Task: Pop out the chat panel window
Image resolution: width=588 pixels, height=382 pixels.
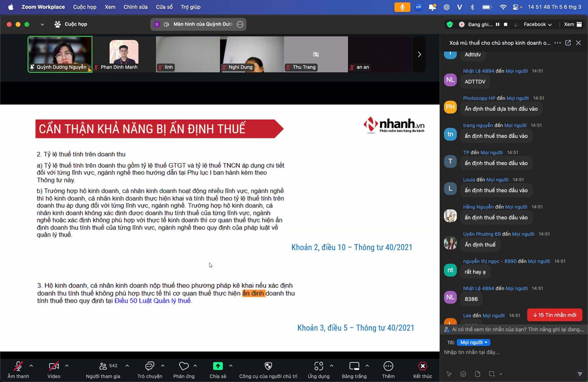Action: (568, 43)
